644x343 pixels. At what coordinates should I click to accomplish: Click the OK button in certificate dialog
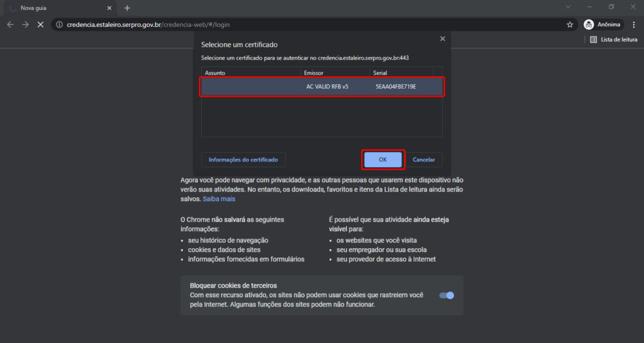coord(383,160)
